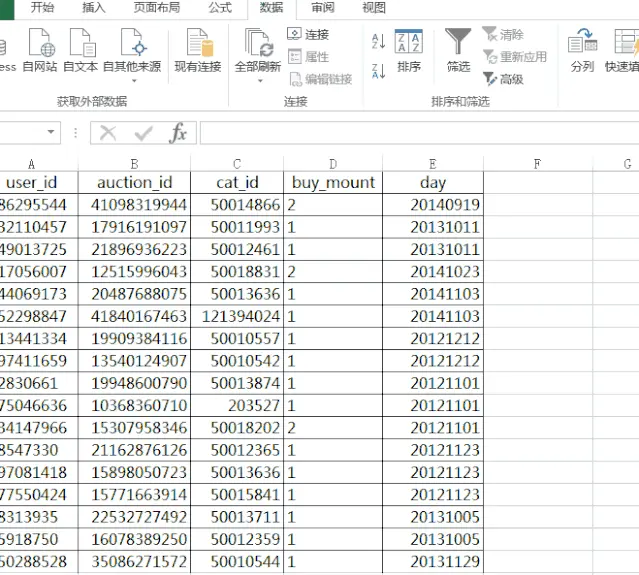The width and height of the screenshot is (639, 575).
Task: Select cell with 20131129
Action: (433, 562)
